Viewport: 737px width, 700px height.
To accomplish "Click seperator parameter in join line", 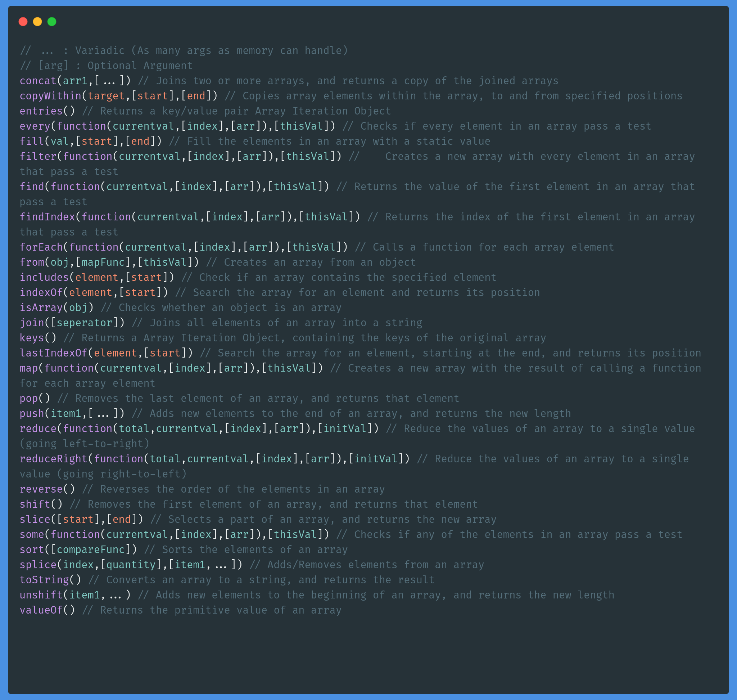I will coord(84,323).
